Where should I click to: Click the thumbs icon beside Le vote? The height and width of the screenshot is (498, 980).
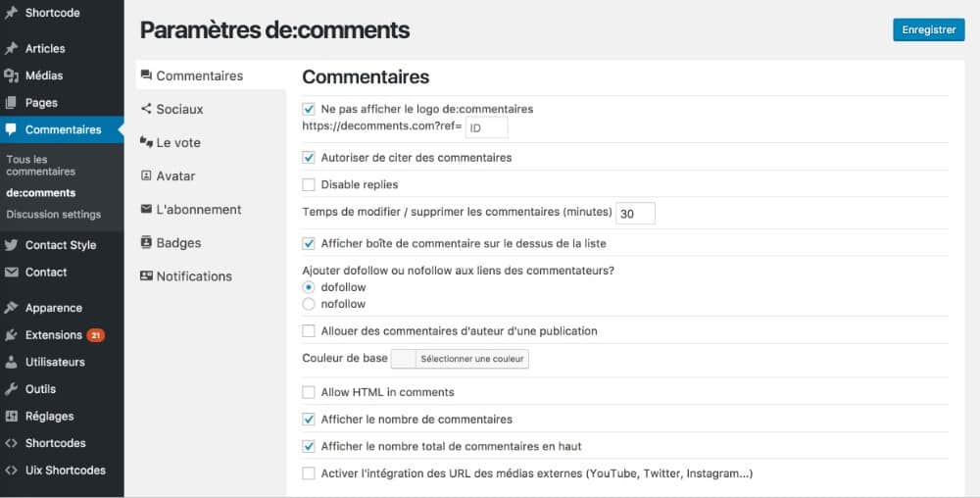[146, 142]
